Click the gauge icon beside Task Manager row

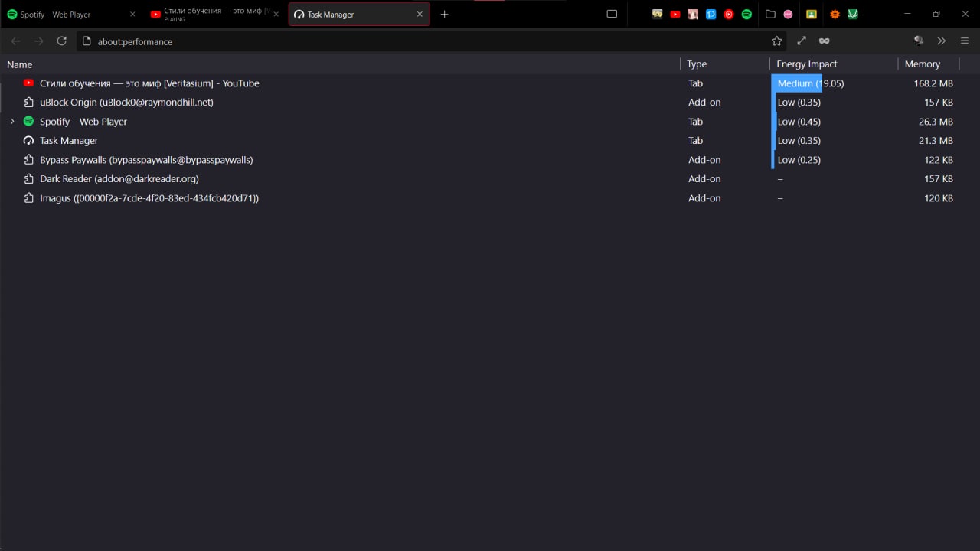coord(28,141)
